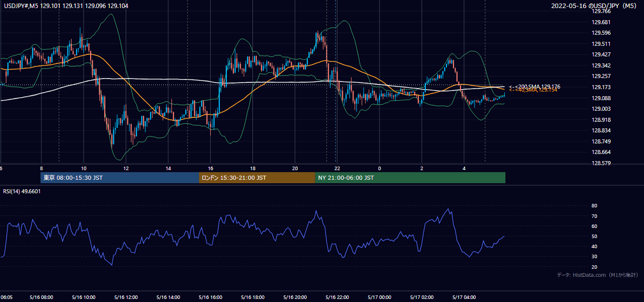644x302 pixels.
Task: Click hour 4 on the price chart time axis
Action: tap(465, 168)
